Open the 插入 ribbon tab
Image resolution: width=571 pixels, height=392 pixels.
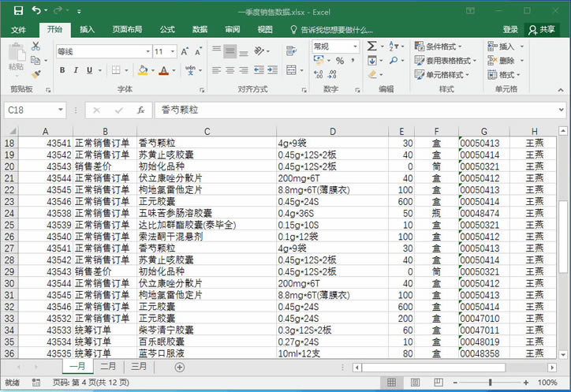[x=87, y=29]
